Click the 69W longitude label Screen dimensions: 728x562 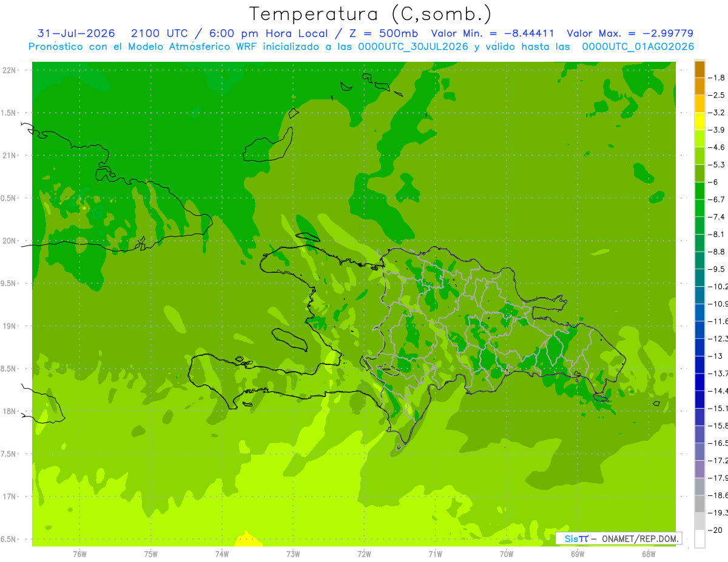tap(578, 554)
